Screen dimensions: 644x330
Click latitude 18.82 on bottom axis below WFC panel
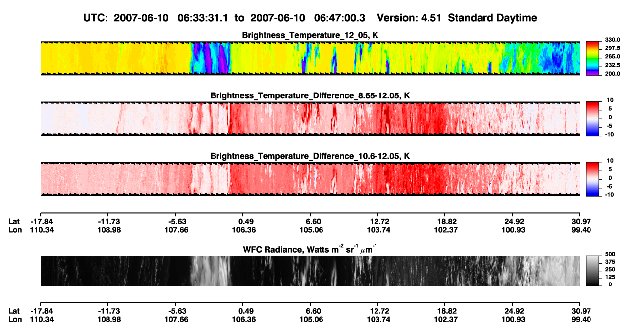point(446,311)
